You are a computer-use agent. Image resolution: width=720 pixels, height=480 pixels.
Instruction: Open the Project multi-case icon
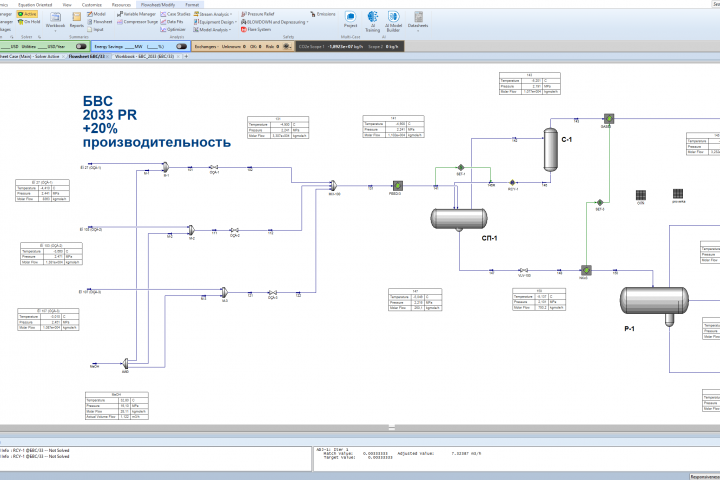point(350,20)
